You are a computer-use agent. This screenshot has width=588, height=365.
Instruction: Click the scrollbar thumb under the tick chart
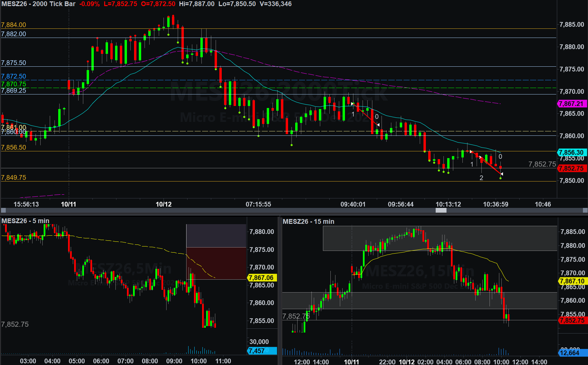441,210
